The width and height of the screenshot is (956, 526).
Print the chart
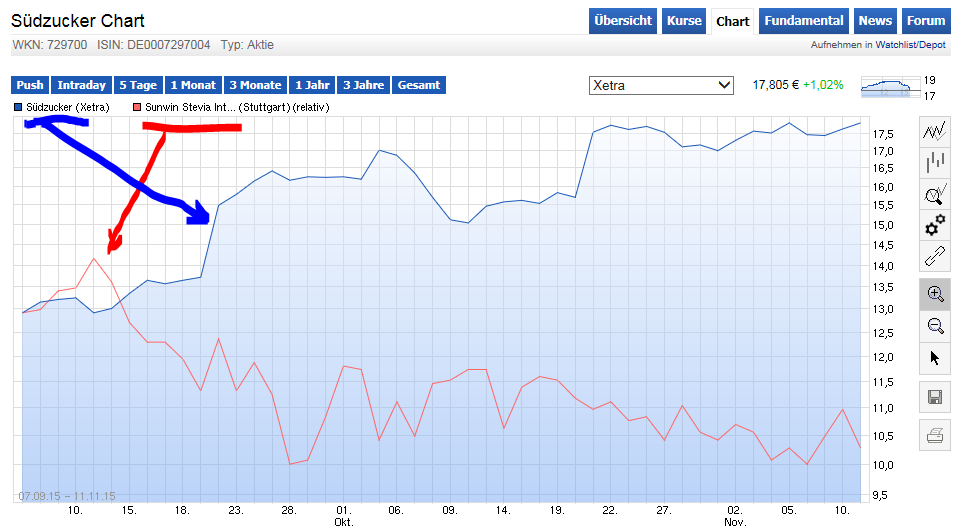935,435
